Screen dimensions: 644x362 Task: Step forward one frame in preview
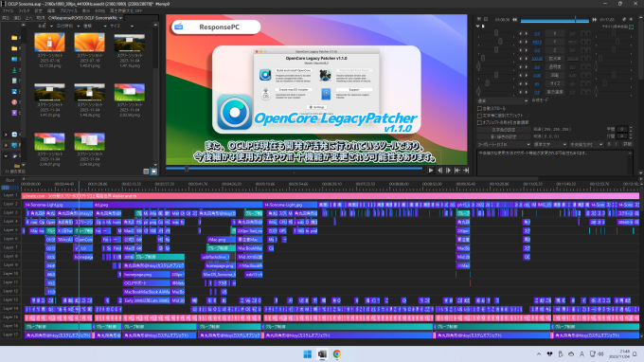449,171
